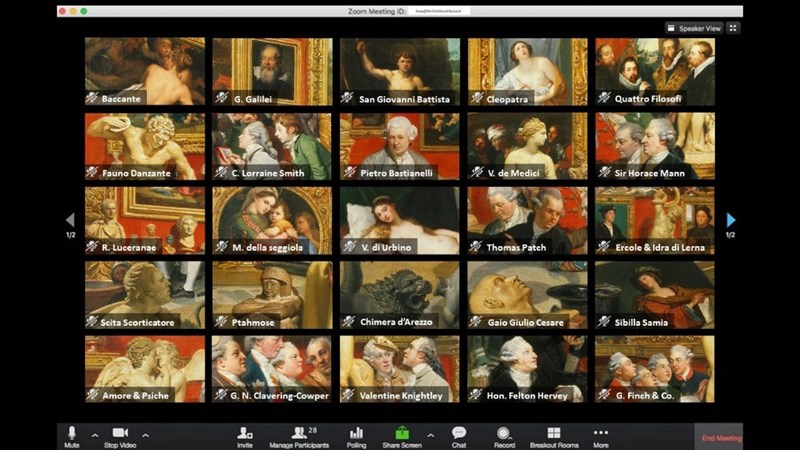800x450 pixels.
Task: Select the Gaio Giulio Cesare video tile
Action: tap(528, 295)
